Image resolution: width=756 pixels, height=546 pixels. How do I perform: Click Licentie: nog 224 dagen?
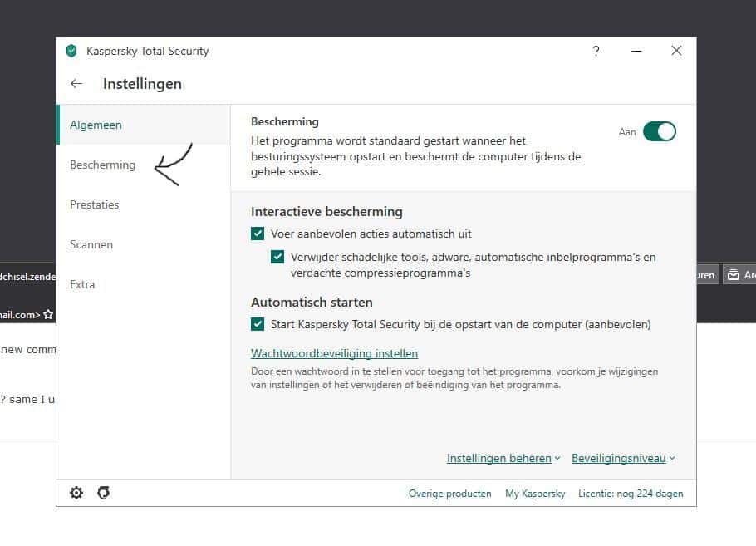(631, 494)
